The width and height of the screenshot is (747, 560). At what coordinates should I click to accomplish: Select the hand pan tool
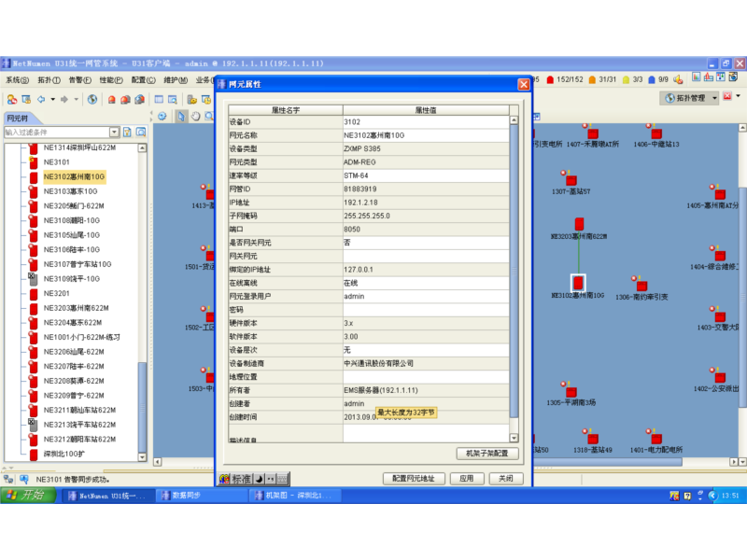tap(195, 117)
